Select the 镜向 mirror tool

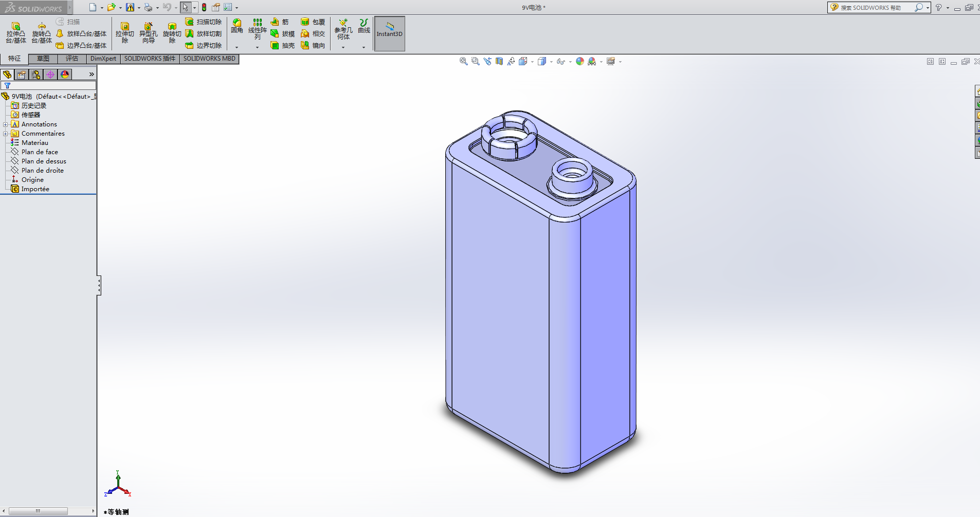pyautogui.click(x=313, y=46)
